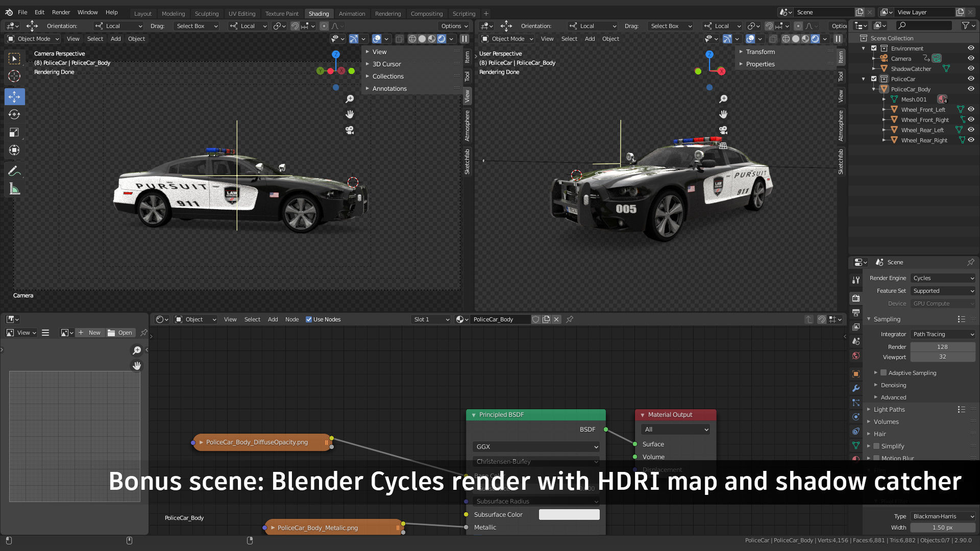Hide ShadowCatcher via eye icon
Image resolution: width=980 pixels, height=551 pixels.
971,68
